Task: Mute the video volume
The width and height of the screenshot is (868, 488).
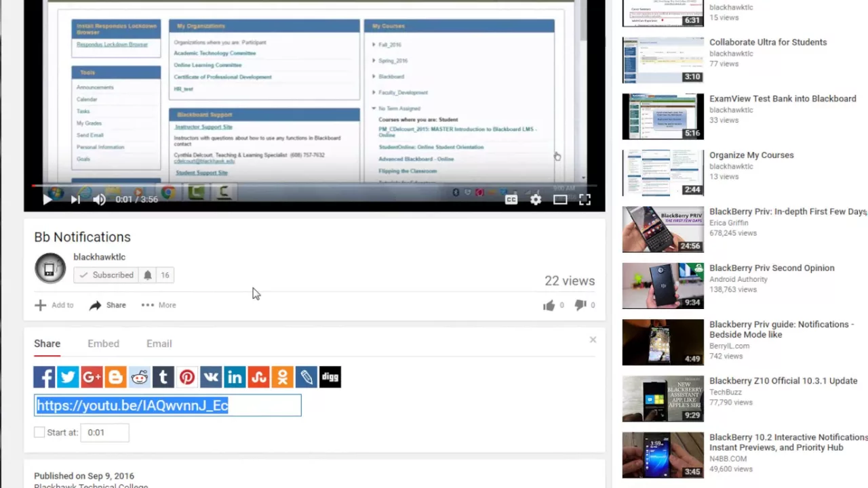Action: 100,199
